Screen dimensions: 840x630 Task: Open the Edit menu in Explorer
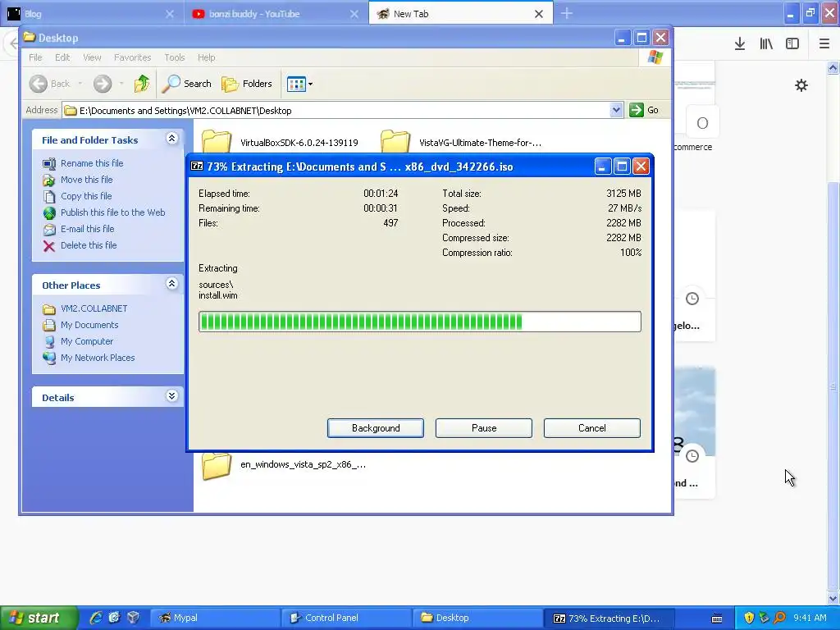pos(62,57)
